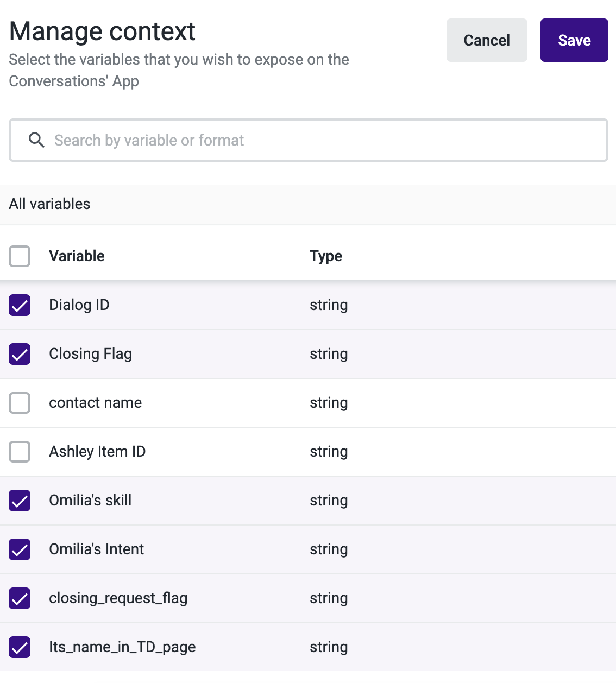Viewport: 616px width, 683px height.
Task: Untick the Its_name_in_TD_page checkbox
Action: point(20,647)
